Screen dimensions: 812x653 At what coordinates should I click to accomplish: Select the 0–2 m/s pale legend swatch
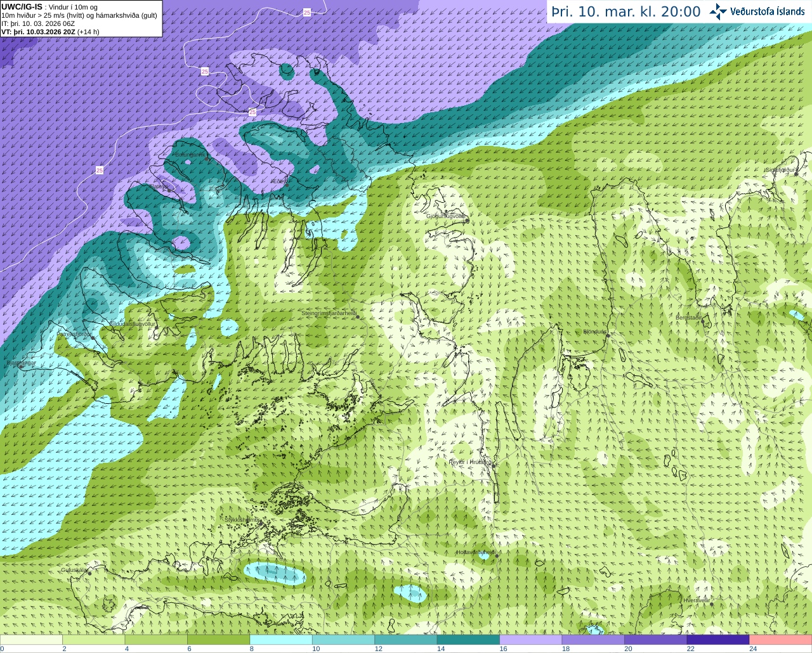coord(32,640)
